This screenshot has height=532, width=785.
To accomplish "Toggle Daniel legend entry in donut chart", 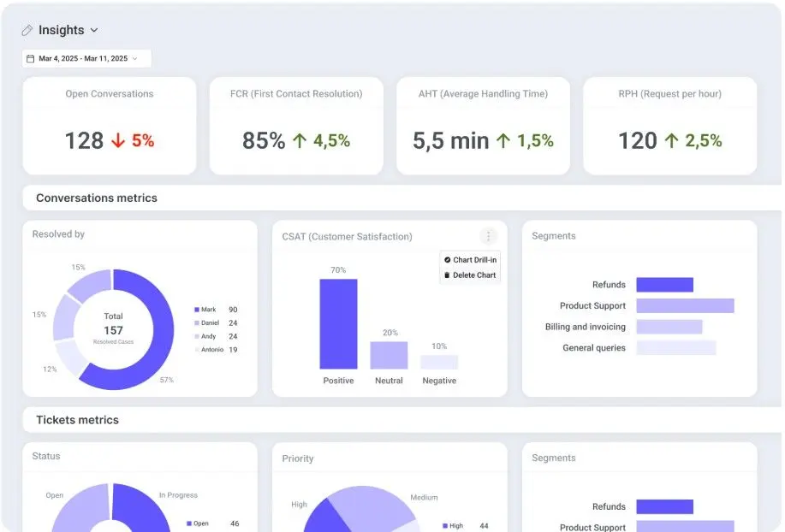I will [x=216, y=323].
